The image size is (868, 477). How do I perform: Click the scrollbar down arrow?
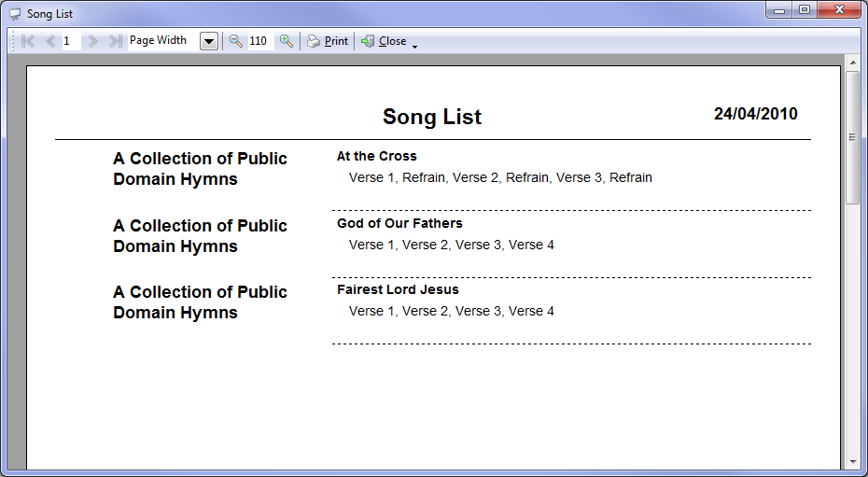[852, 461]
